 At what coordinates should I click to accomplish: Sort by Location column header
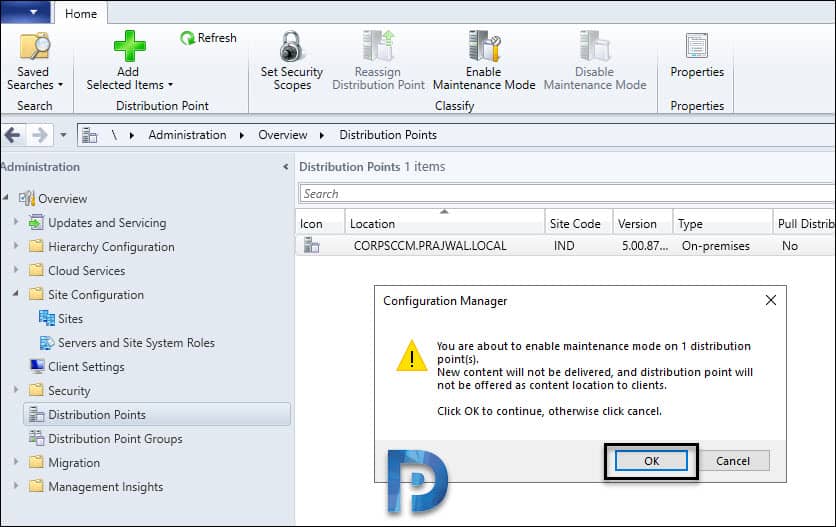pos(445,222)
